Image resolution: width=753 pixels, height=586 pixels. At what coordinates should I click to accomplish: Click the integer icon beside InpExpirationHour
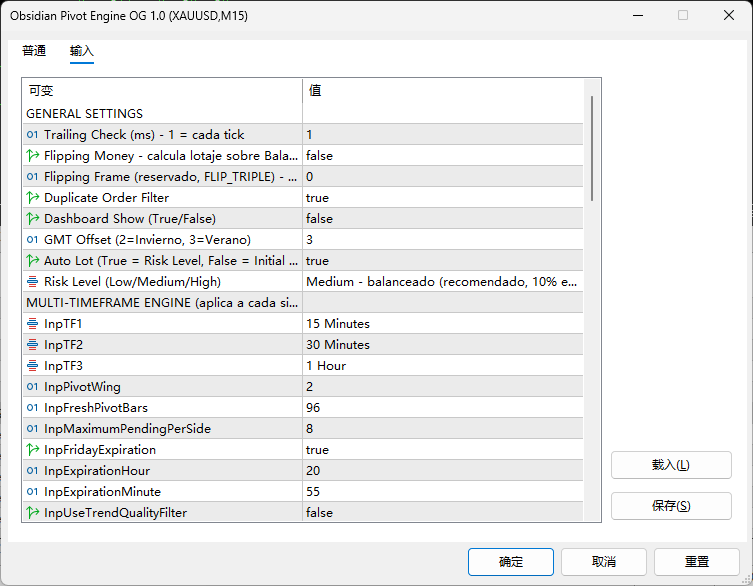pyautogui.click(x=32, y=471)
